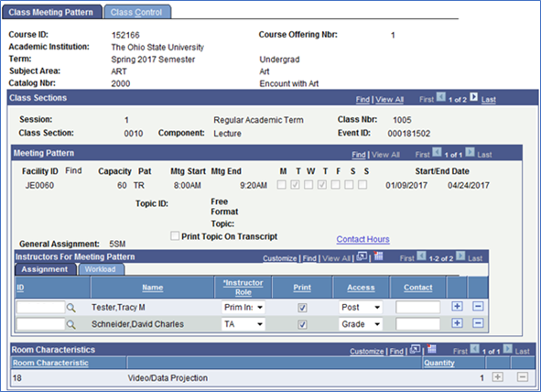Enable Print Topic On Transcript

pos(175,236)
